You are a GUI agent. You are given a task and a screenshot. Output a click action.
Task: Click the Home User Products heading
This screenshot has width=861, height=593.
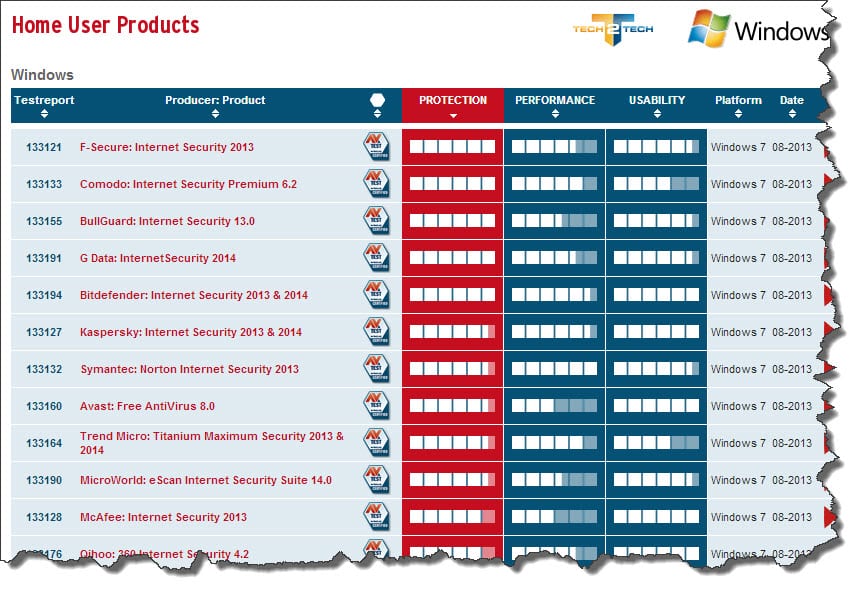[105, 25]
